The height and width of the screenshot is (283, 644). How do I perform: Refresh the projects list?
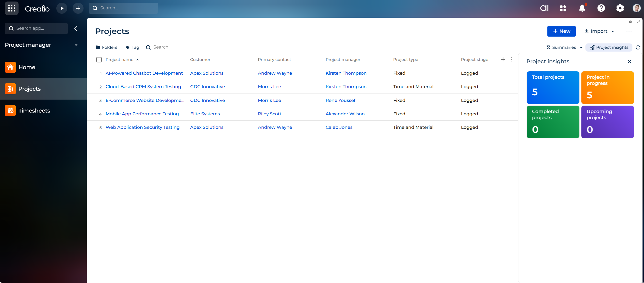coord(638,47)
